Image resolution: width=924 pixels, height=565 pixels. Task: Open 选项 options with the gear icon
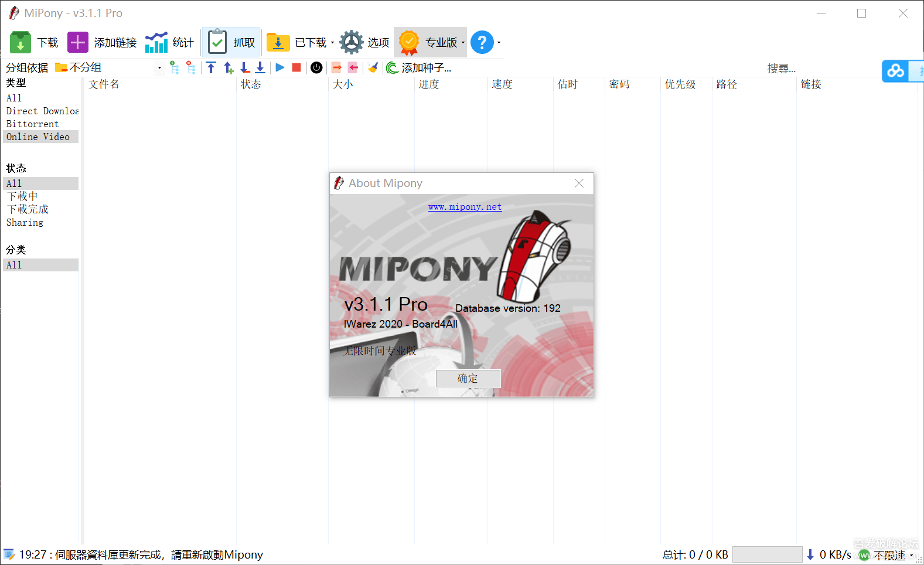coord(364,42)
